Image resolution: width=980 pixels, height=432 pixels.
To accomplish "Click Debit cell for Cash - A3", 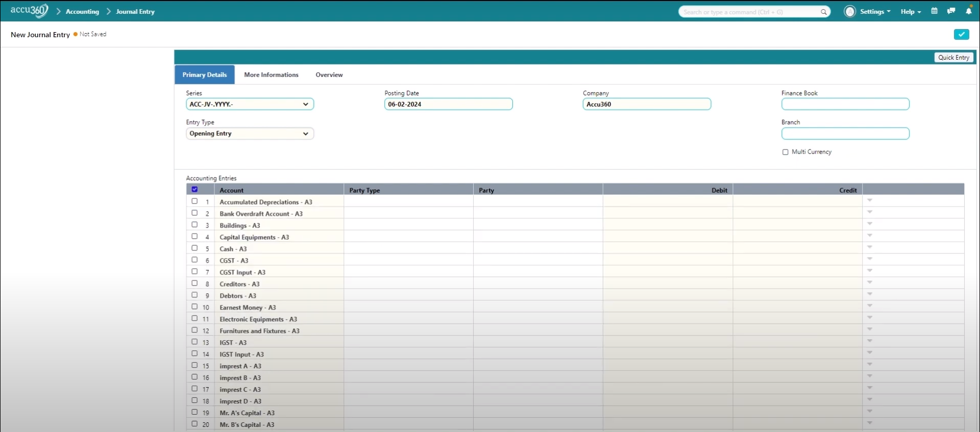I will pos(668,248).
